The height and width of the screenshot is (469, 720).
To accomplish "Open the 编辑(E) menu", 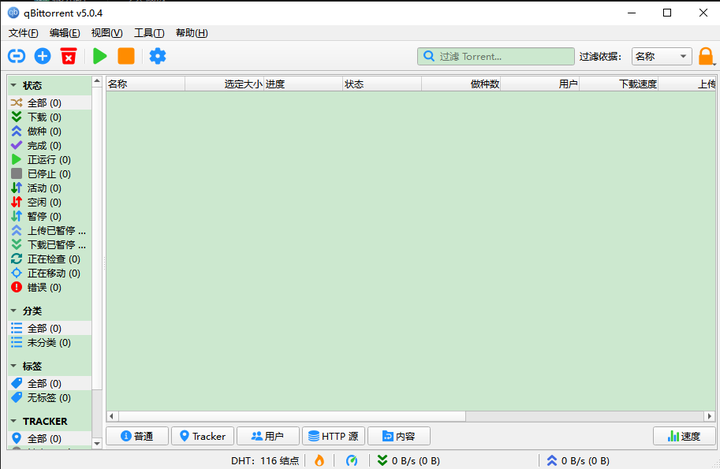I will tap(65, 33).
